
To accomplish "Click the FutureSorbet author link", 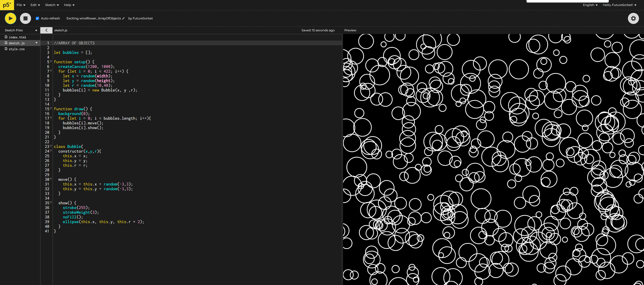I will coord(142,18).
